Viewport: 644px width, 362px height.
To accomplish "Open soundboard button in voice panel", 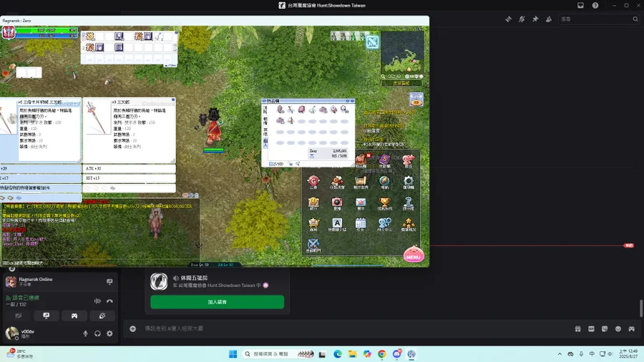I will [x=102, y=315].
